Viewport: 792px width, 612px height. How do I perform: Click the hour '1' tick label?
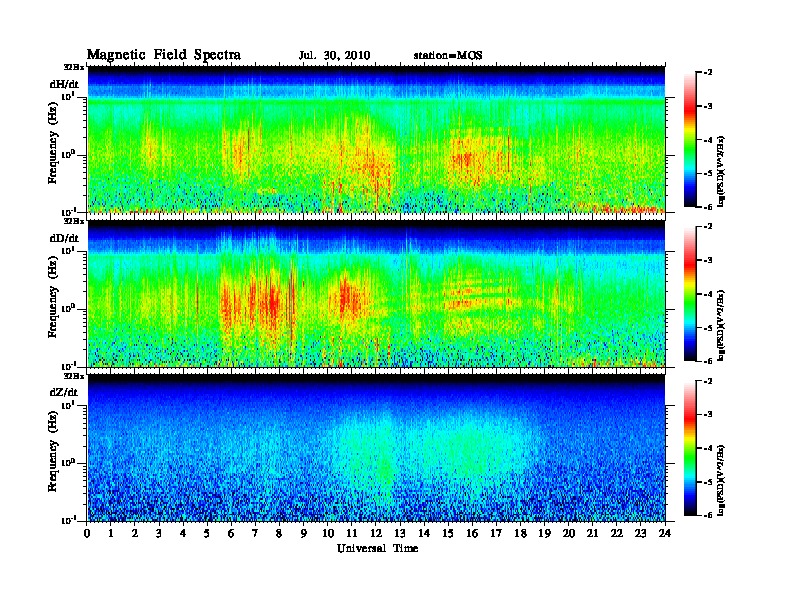111,533
